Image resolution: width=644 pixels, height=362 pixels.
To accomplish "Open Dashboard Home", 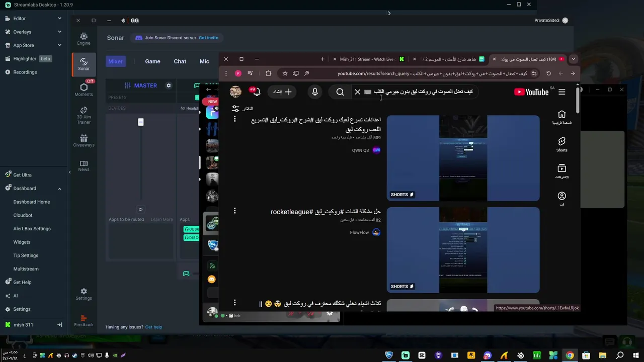I will coord(32,202).
